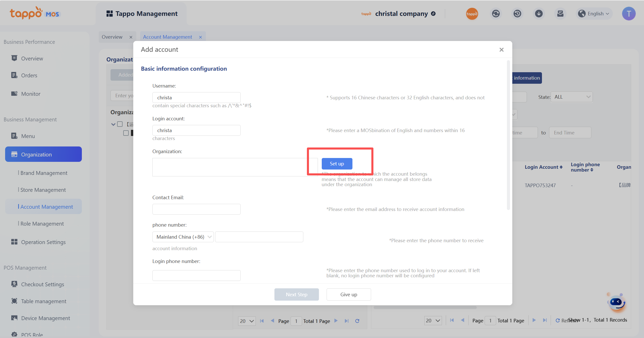This screenshot has width=644, height=338.
Task: Open the message inbox icon
Action: [x=560, y=14]
